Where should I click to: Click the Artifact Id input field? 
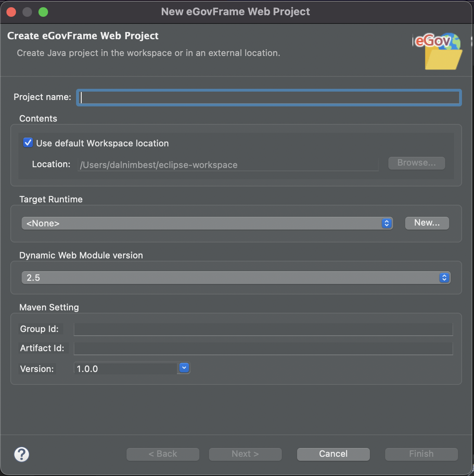coord(263,348)
